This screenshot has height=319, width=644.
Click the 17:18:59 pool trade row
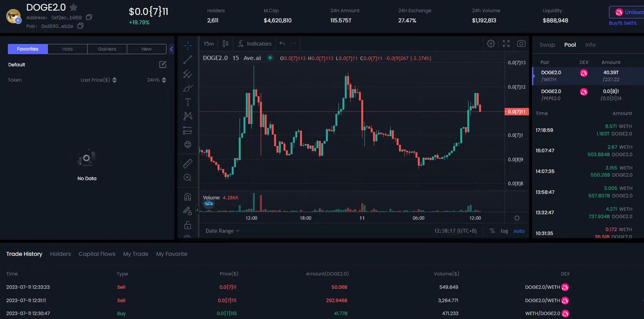[588, 130]
